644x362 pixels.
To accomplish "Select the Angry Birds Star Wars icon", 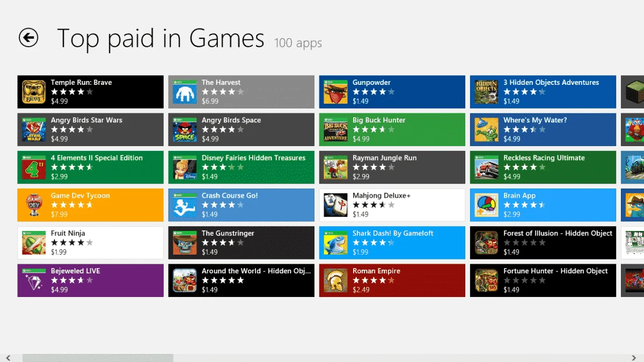I will pyautogui.click(x=34, y=129).
